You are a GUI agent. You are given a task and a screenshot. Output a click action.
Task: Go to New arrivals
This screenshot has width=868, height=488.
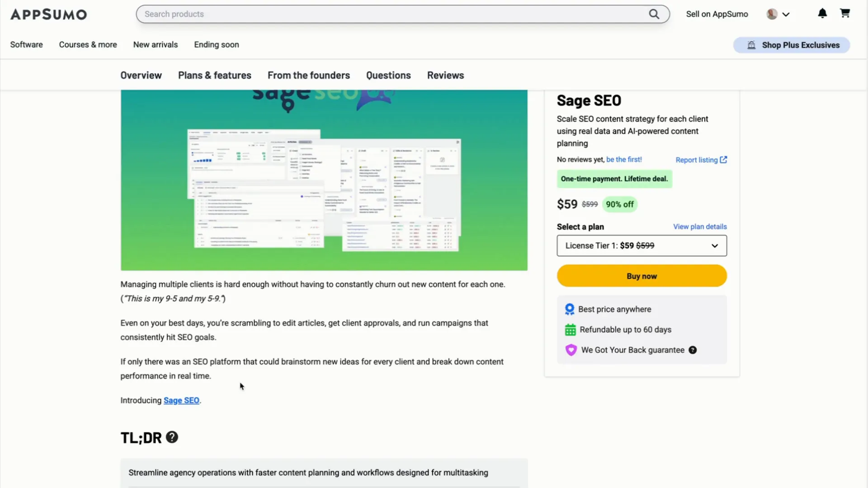point(155,45)
